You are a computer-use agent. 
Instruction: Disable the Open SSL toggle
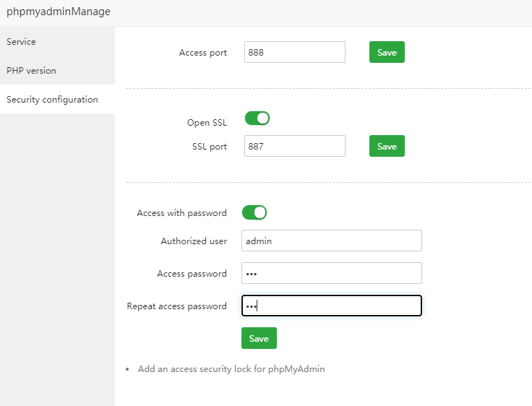[257, 118]
